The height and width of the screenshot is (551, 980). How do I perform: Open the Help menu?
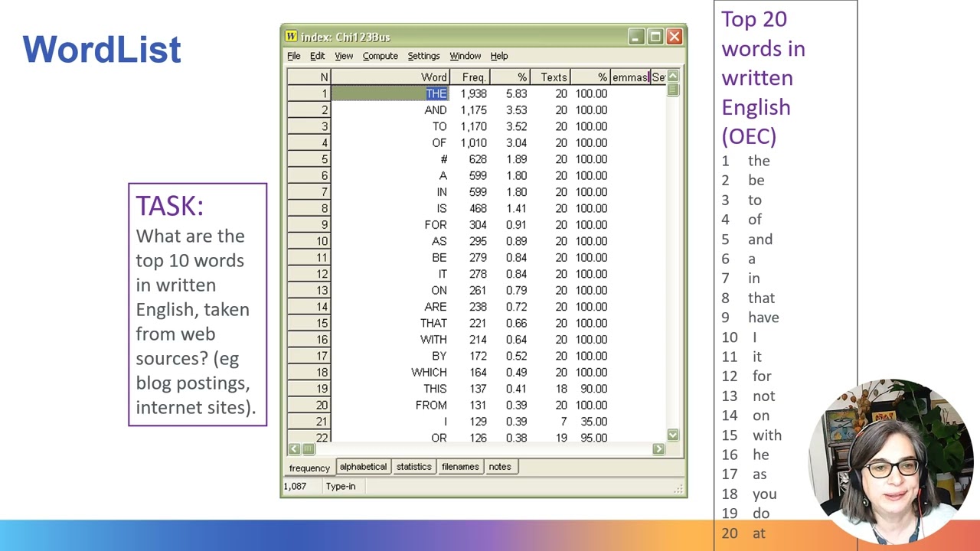tap(499, 56)
